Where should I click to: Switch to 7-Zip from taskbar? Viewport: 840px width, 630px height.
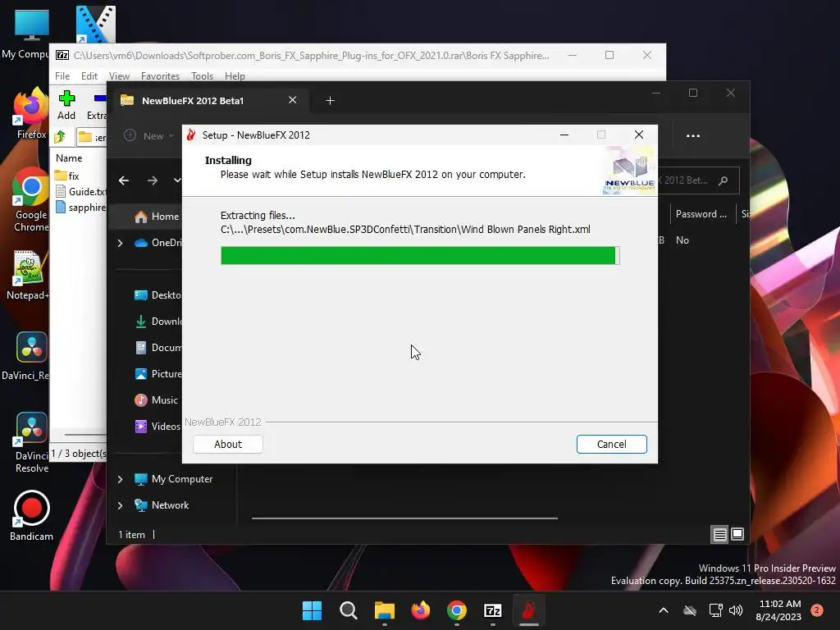pyautogui.click(x=492, y=610)
